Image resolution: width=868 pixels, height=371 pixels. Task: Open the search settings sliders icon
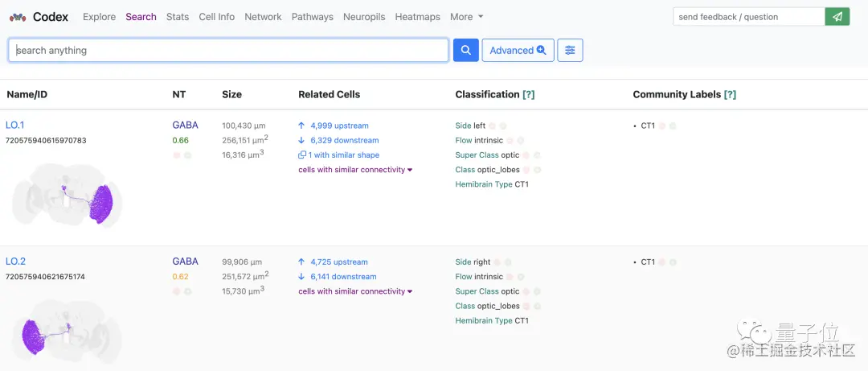(570, 50)
